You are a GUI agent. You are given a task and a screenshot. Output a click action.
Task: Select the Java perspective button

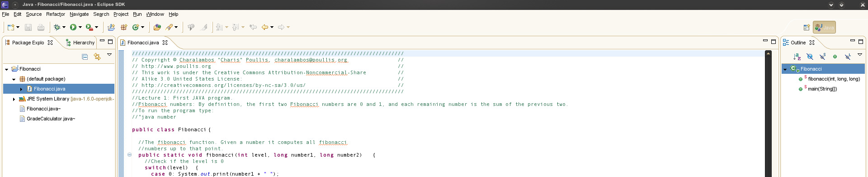tap(824, 27)
